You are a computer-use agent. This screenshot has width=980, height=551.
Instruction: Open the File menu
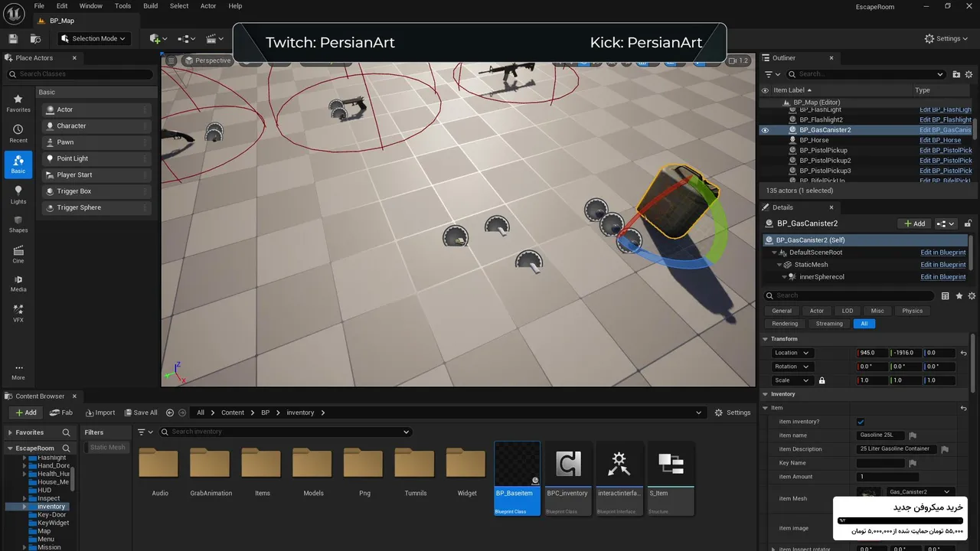pos(39,6)
